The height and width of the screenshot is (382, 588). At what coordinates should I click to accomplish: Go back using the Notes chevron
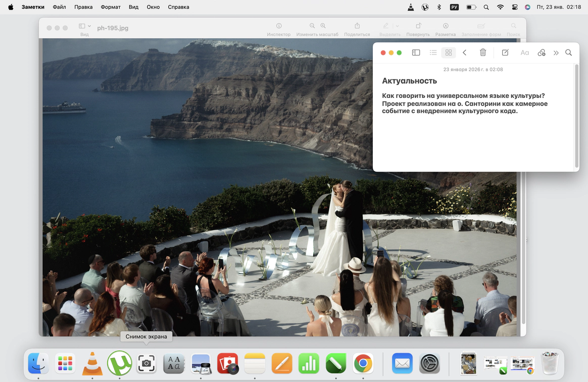[x=465, y=52]
